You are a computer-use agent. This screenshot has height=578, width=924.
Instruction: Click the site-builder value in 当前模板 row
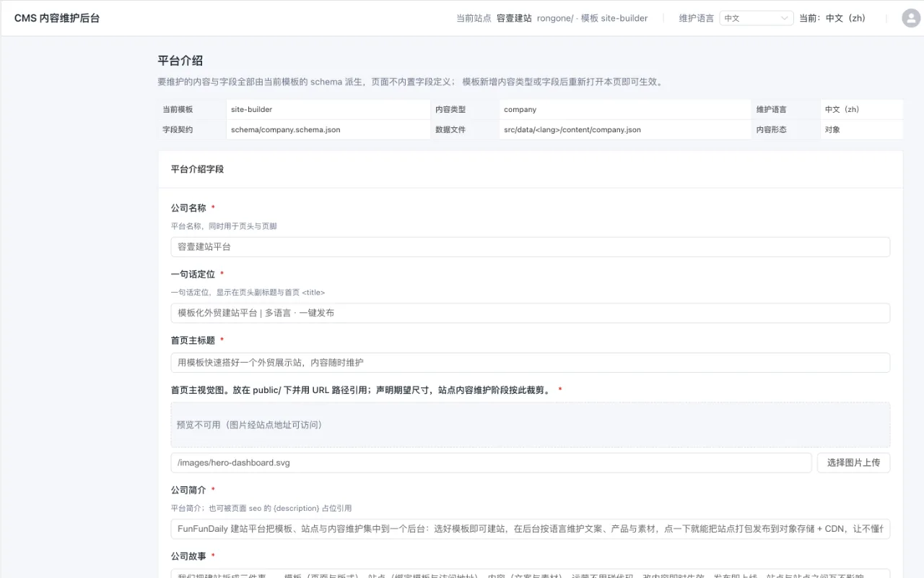[x=251, y=110]
